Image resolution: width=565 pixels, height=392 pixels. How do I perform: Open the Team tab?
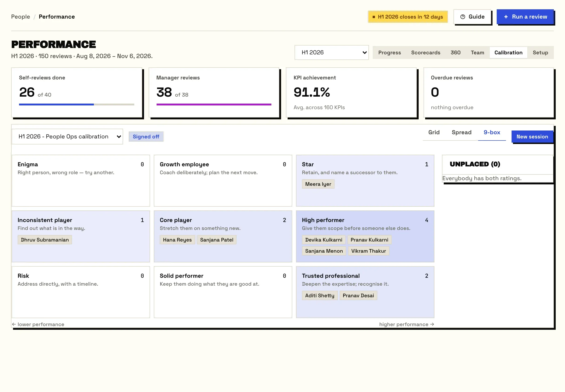[477, 52]
